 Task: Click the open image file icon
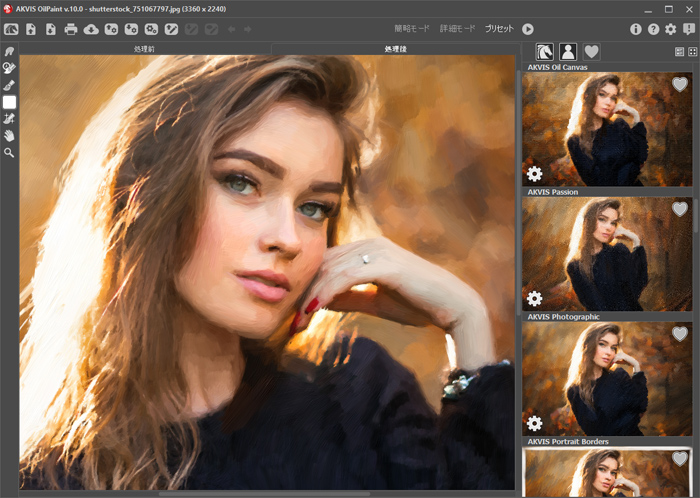pos(31,29)
